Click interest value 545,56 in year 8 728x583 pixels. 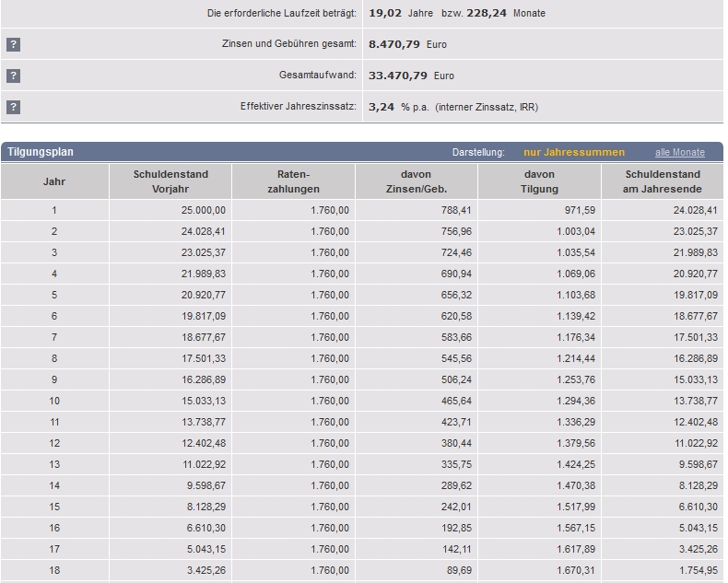456,358
